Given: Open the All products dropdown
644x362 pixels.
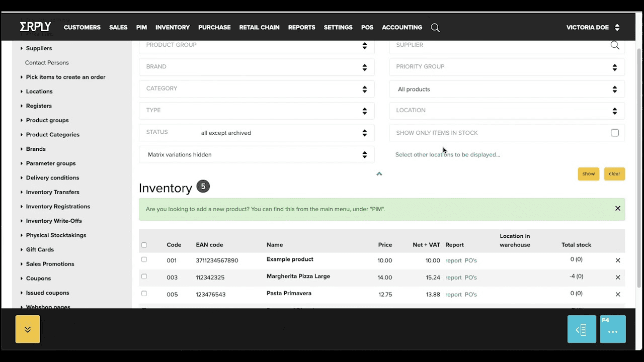Looking at the screenshot, I should pyautogui.click(x=507, y=89).
